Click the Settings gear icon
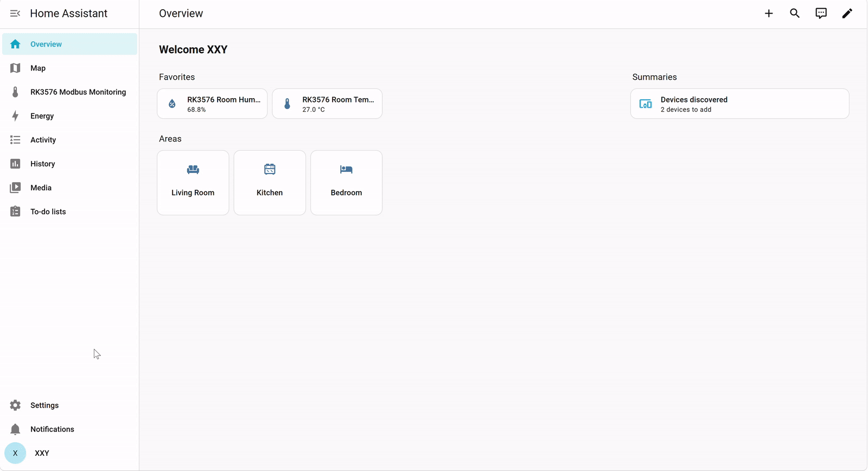Viewport: 868px width, 471px height. (x=15, y=405)
